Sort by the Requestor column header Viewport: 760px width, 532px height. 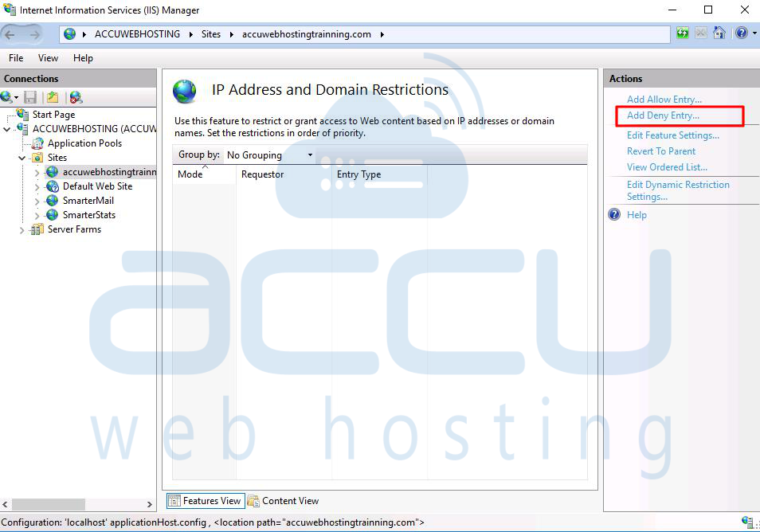pyautogui.click(x=284, y=174)
